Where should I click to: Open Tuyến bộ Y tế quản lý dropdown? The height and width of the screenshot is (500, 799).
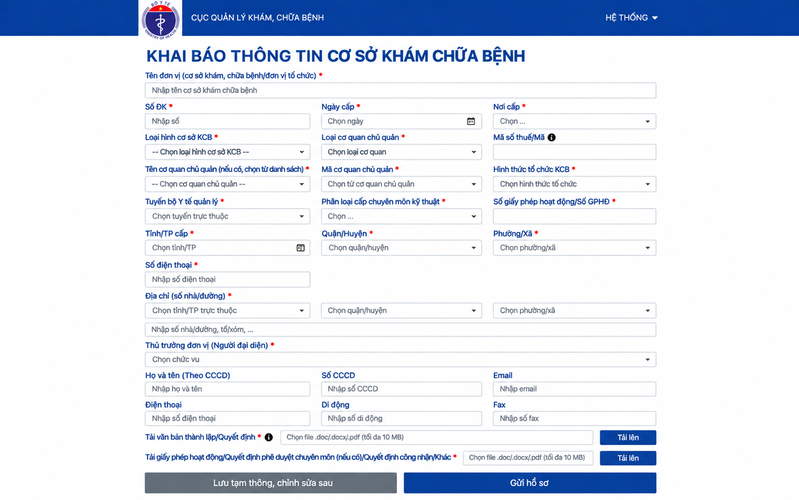point(227,216)
